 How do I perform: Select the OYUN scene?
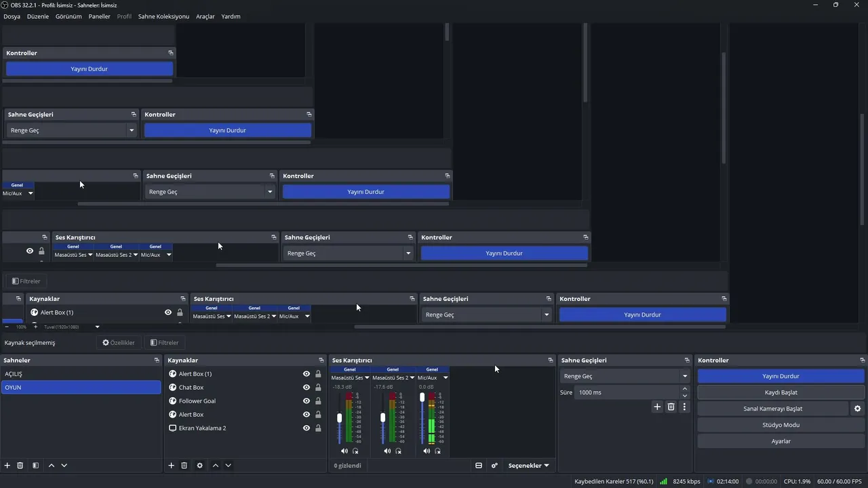[81, 388]
